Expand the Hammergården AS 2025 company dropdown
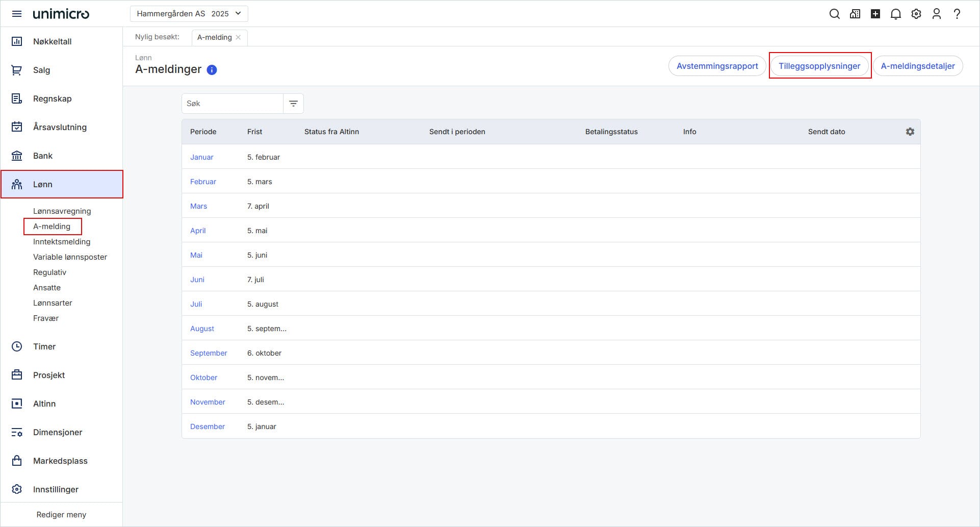Viewport: 980px width, 527px height. click(x=189, y=14)
